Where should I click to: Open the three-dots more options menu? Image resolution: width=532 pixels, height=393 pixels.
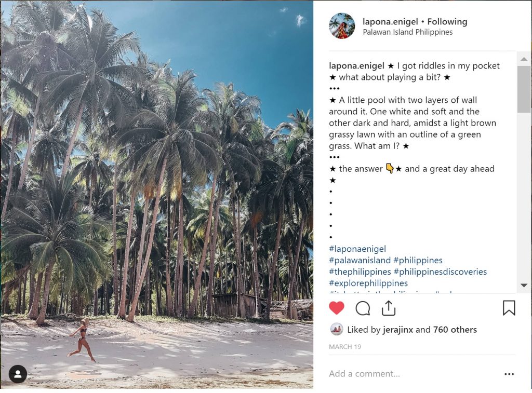tap(509, 374)
